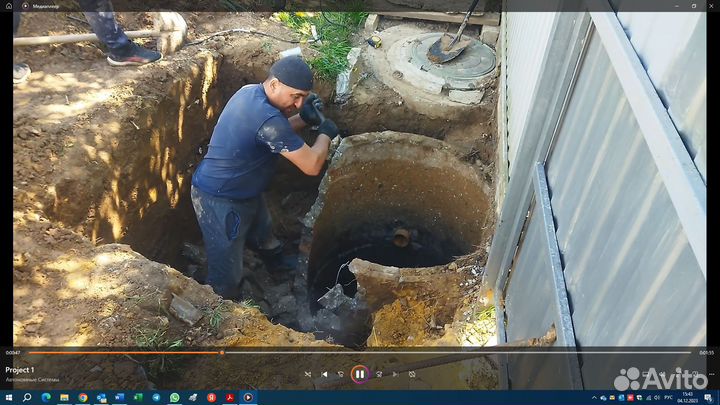Open the РУС input language switcher
Viewport: 720px width, 405px height.
tap(669, 397)
